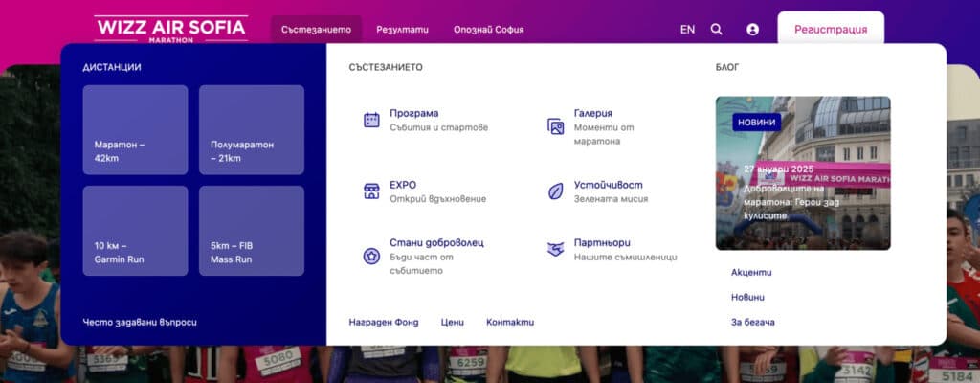Image resolution: width=980 pixels, height=383 pixels.
Task: Click the Нашите съмишленици subtitle
Action: tap(625, 257)
